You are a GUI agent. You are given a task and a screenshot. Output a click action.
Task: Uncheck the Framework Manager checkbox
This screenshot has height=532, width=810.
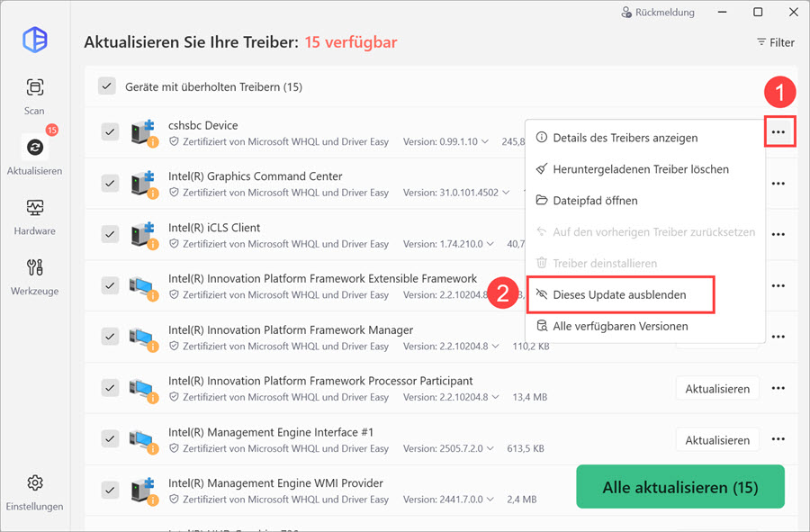pyautogui.click(x=110, y=337)
